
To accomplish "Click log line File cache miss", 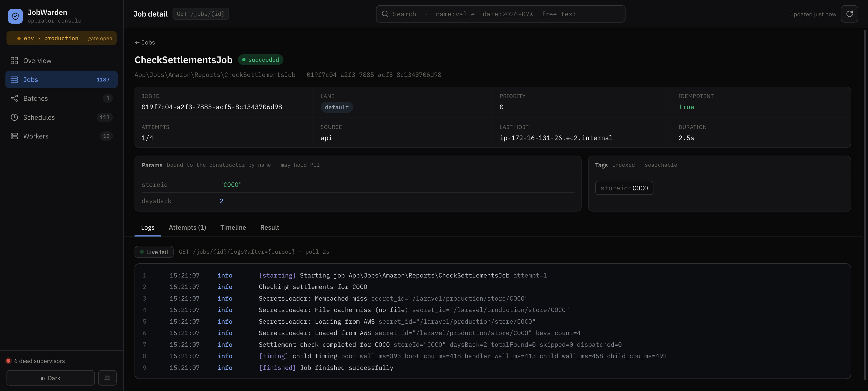I will tap(493, 310).
